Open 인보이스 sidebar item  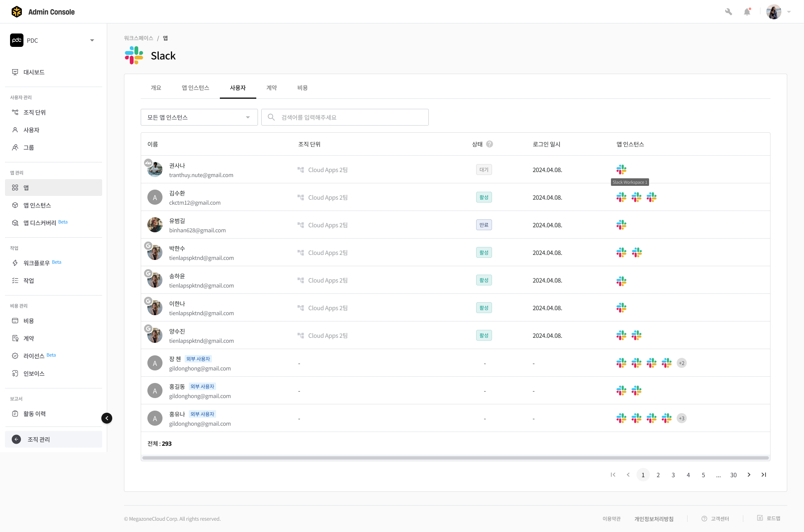pos(54,373)
